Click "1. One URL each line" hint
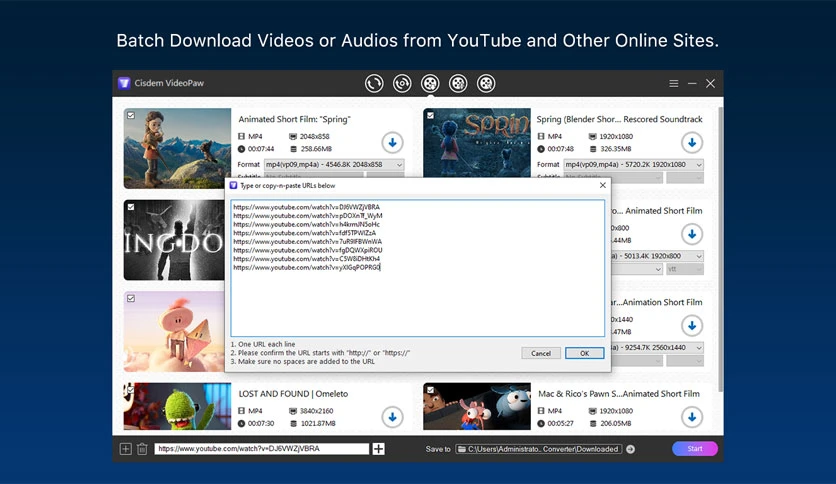The width and height of the screenshot is (836, 484). (x=263, y=344)
